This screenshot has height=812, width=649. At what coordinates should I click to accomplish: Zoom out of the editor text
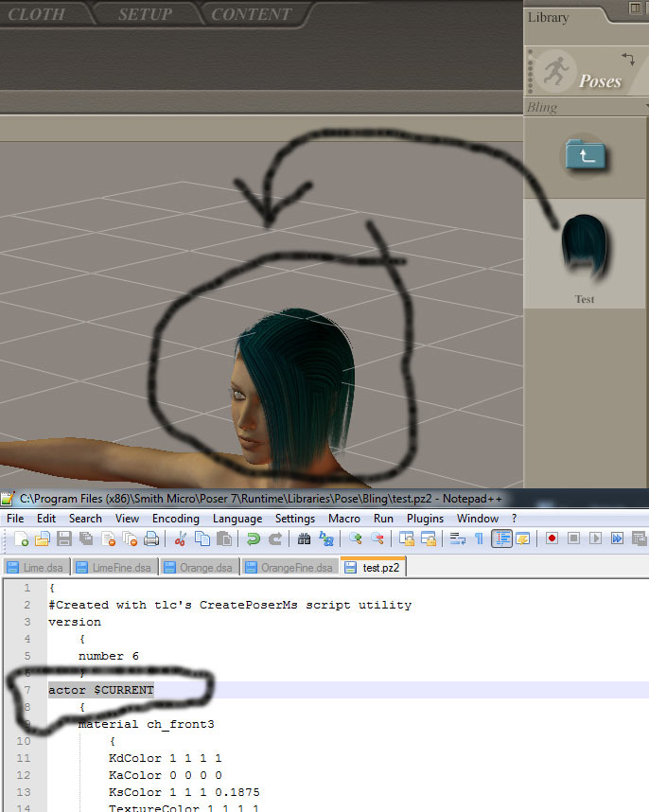(377, 539)
